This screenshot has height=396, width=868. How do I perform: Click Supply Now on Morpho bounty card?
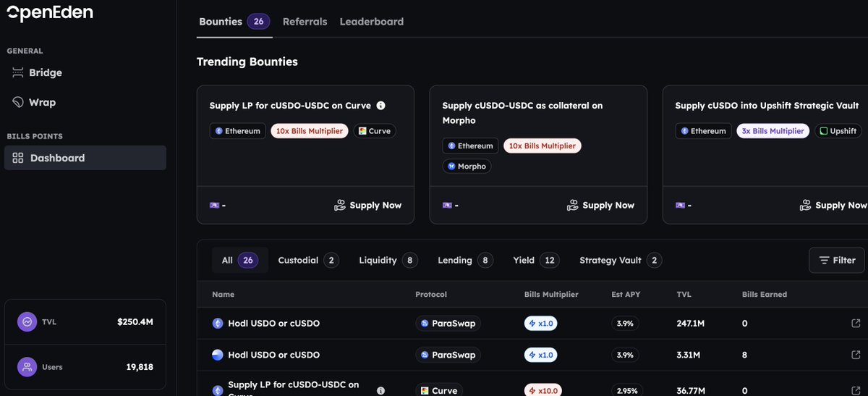600,206
